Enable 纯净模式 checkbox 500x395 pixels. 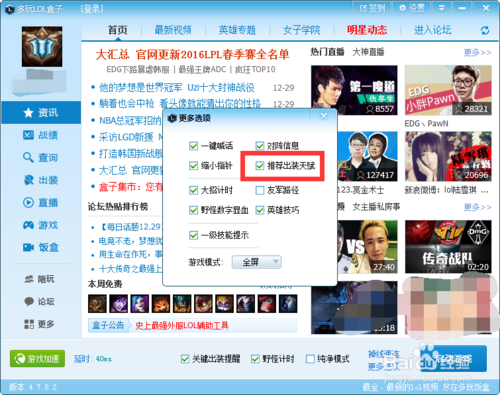(x=310, y=359)
